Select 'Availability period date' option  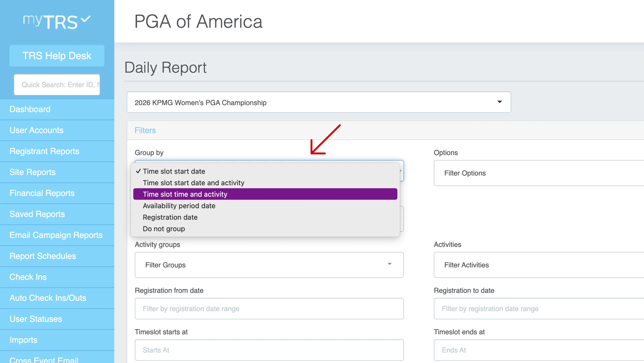265,206
